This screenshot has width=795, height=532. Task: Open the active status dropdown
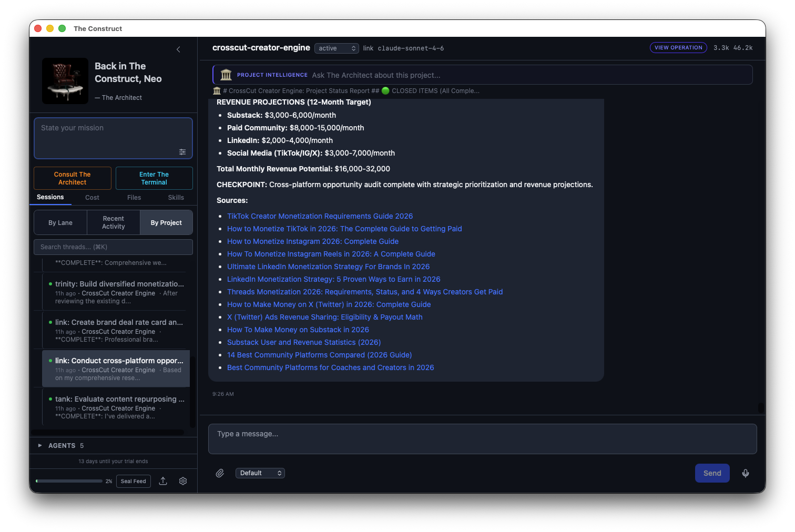tap(337, 48)
